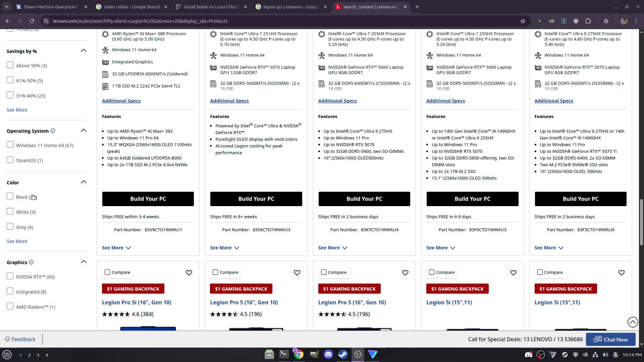Collapse the Color filter section

click(x=84, y=182)
